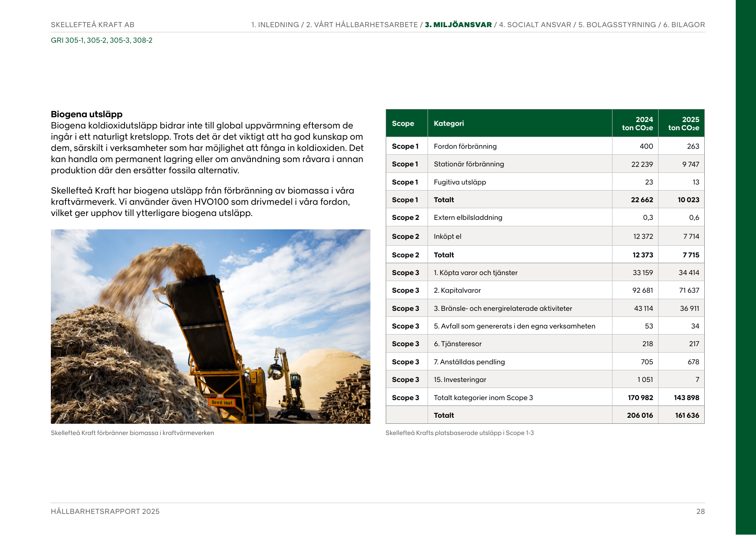The image size is (756, 535).
Task: Select the bold 3. MILJÖANSVAR header link
Action: (458, 25)
